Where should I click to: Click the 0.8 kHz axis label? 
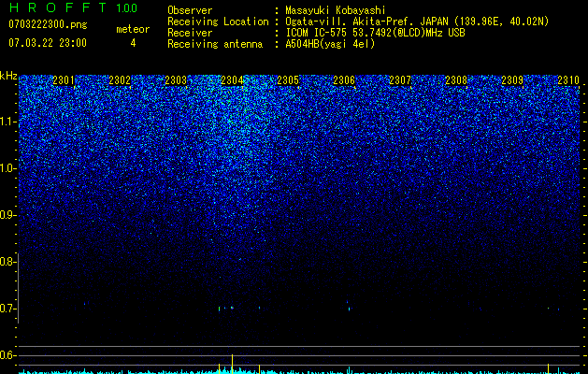(7, 262)
